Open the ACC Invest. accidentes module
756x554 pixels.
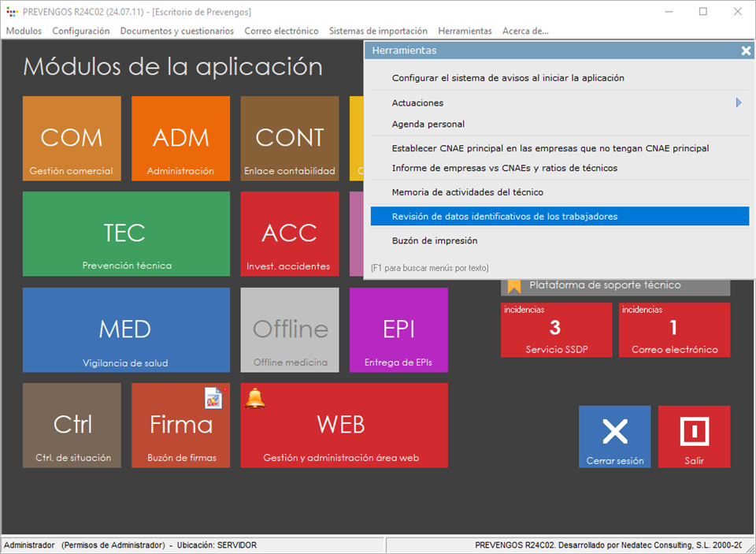click(289, 234)
